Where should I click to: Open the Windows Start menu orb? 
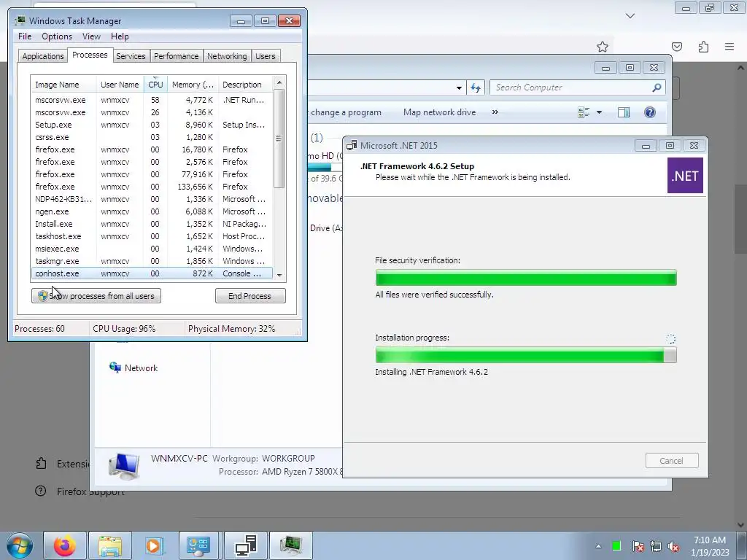(20, 545)
